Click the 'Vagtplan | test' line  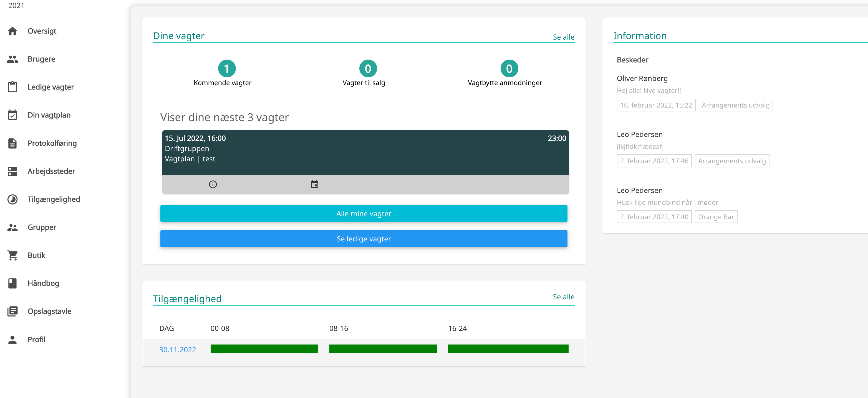[x=190, y=159]
